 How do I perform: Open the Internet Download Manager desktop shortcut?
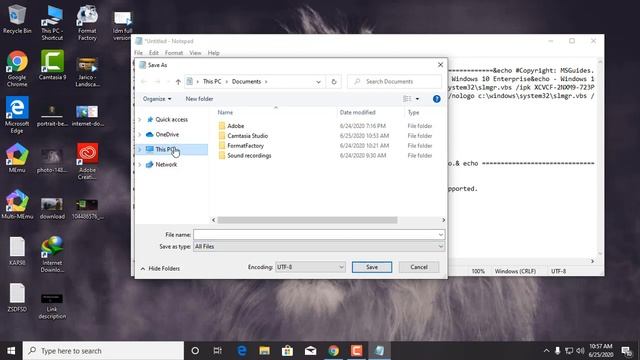(x=52, y=254)
